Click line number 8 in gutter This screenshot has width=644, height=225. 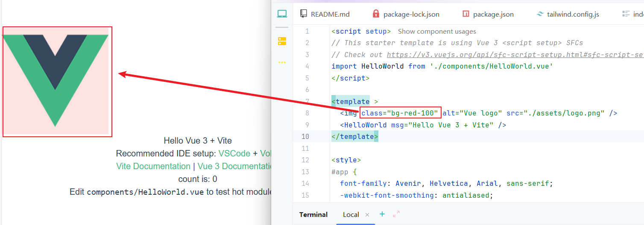click(x=307, y=113)
